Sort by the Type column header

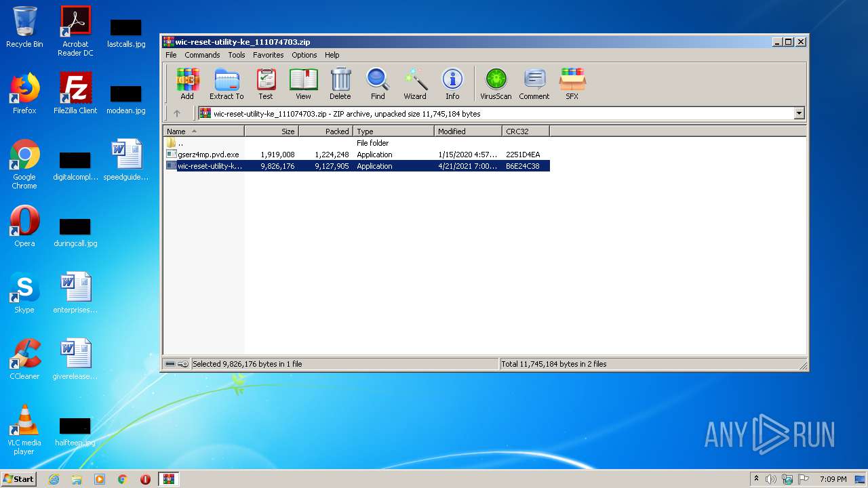(394, 131)
